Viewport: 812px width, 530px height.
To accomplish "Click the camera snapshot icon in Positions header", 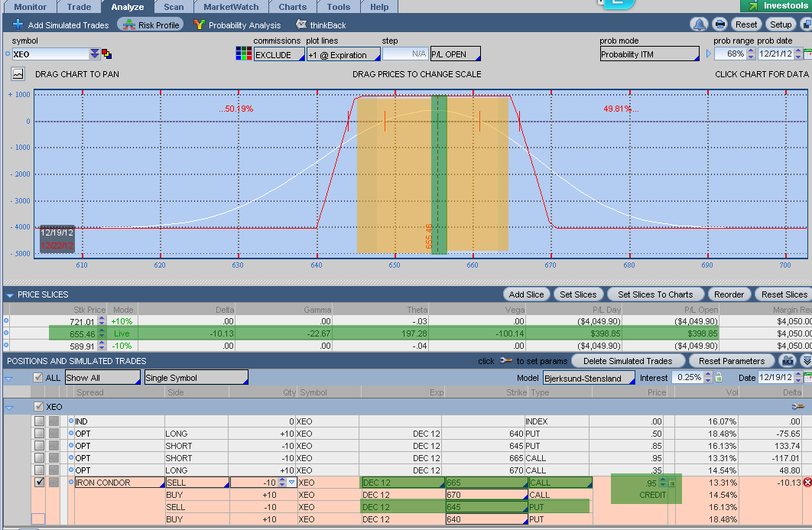I will click(786, 361).
